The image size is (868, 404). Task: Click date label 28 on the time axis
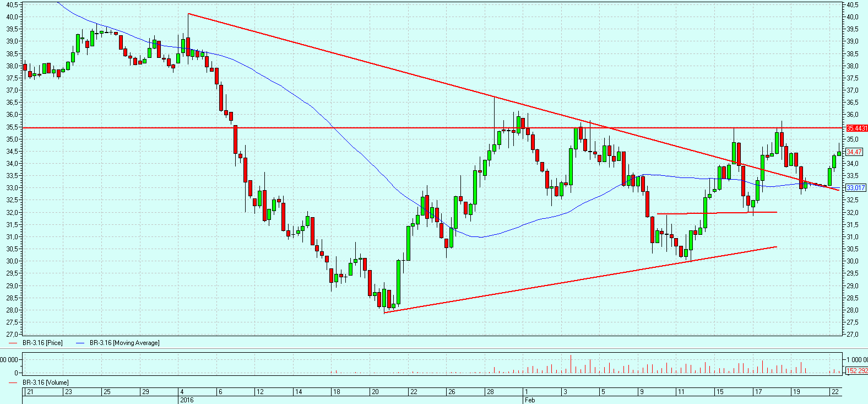point(490,392)
